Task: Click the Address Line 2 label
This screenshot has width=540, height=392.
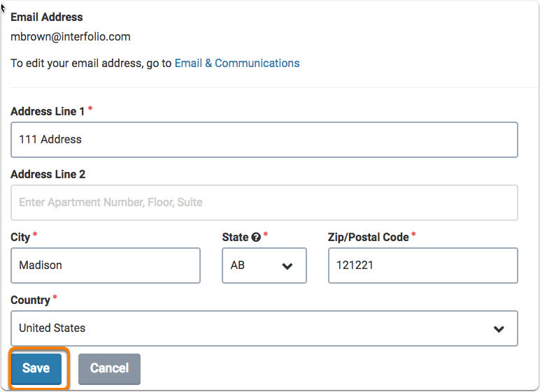Action: (x=48, y=175)
